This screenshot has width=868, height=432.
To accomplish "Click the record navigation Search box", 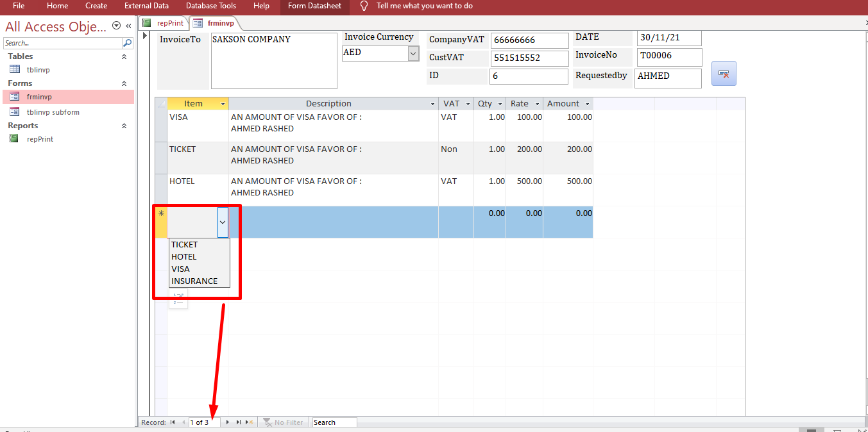I will [x=334, y=422].
